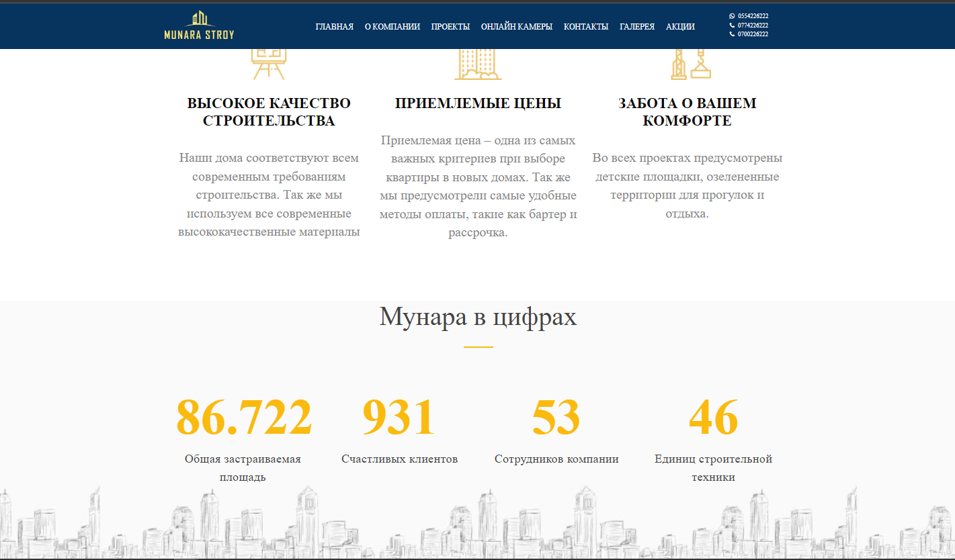This screenshot has height=560, width=955.
Task: Click the Munara Stroy logo
Action: 199,26
